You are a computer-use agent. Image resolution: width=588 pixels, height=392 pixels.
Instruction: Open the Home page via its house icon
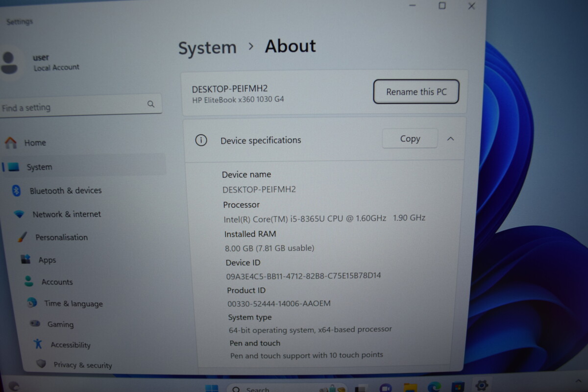click(10, 143)
